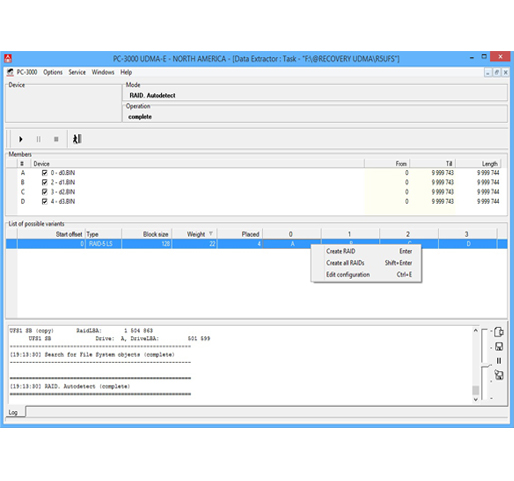Click the Length column header
514x481 pixels.
pyautogui.click(x=478, y=164)
